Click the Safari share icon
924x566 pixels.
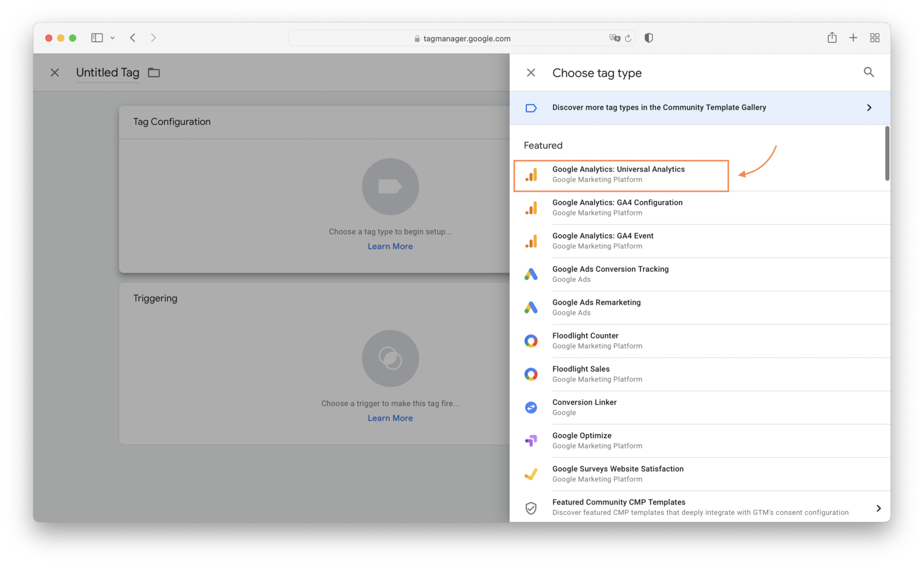832,37
